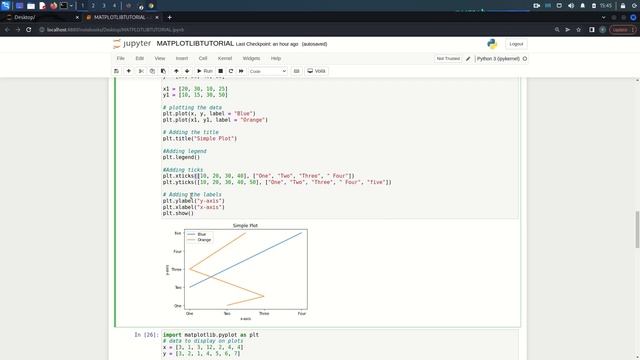640x360 pixels.
Task: Restart the kernel
Action: 231,71
